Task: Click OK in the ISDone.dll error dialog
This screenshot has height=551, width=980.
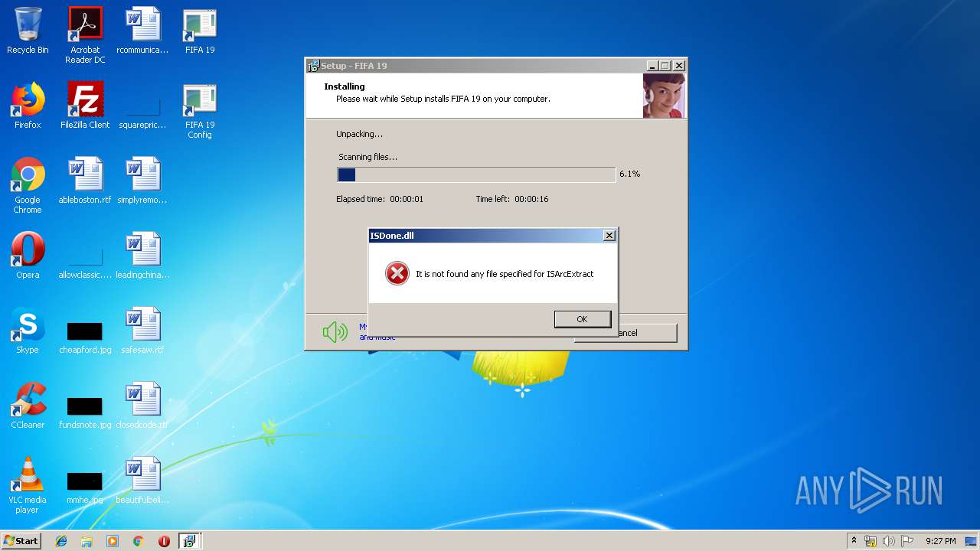Action: click(x=583, y=319)
